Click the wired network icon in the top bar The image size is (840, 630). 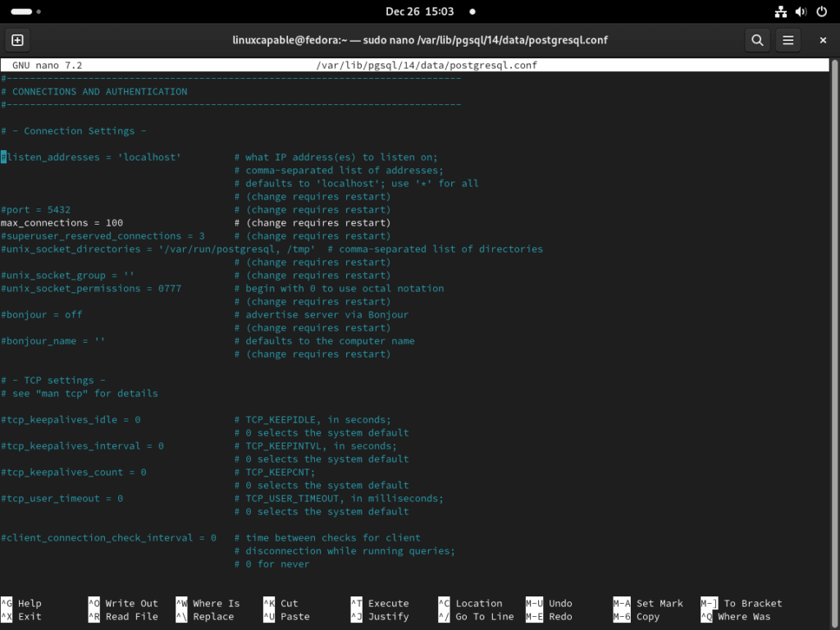pos(779,11)
